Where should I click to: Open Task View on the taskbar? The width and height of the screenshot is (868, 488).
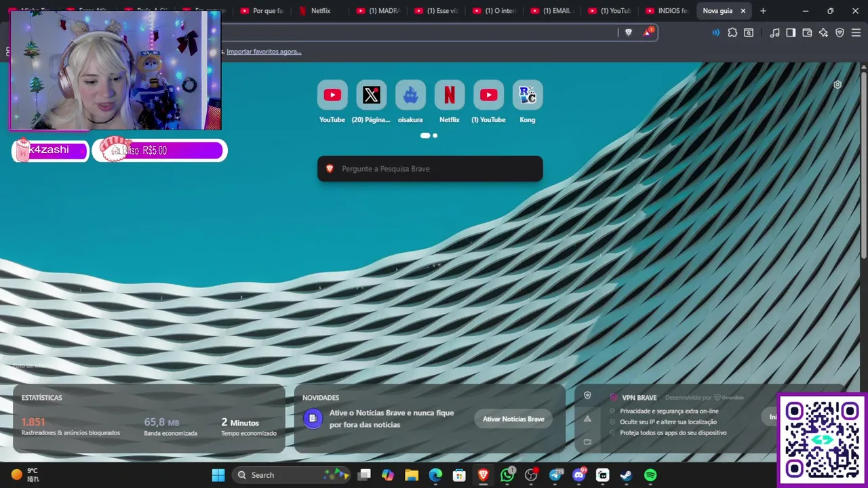pyautogui.click(x=364, y=475)
